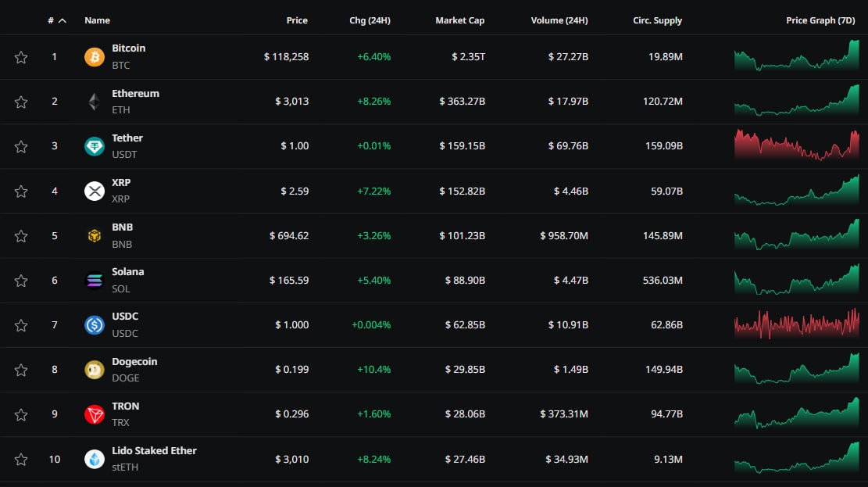Sort table by Name column
The height and width of the screenshot is (487, 868).
pyautogui.click(x=98, y=20)
